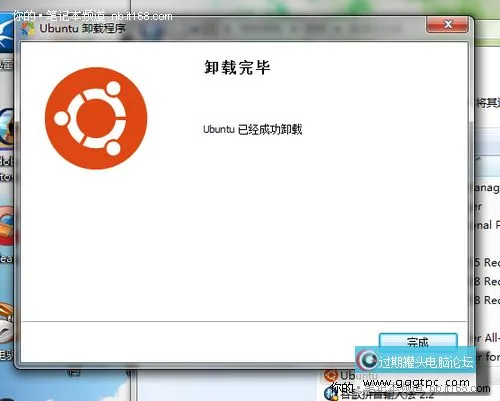This screenshot has width=500, height=401.
Task: Close the Ubuntu 卸载程序 dialog
Action: 448,24
